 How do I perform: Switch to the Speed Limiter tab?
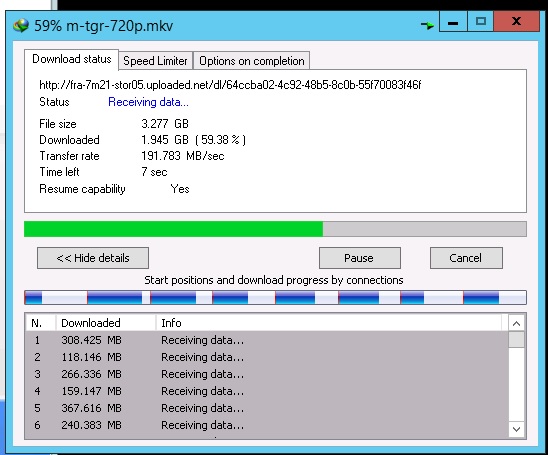click(156, 61)
